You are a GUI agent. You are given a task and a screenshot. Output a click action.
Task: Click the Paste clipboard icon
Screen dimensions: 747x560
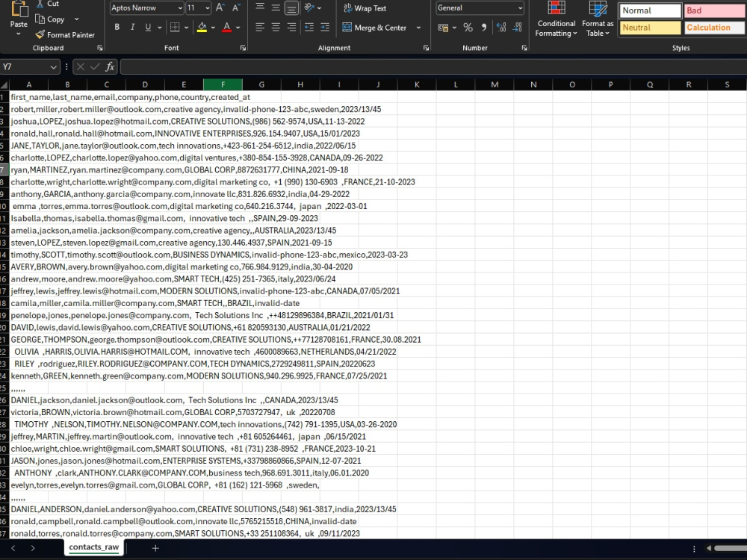[x=19, y=10]
